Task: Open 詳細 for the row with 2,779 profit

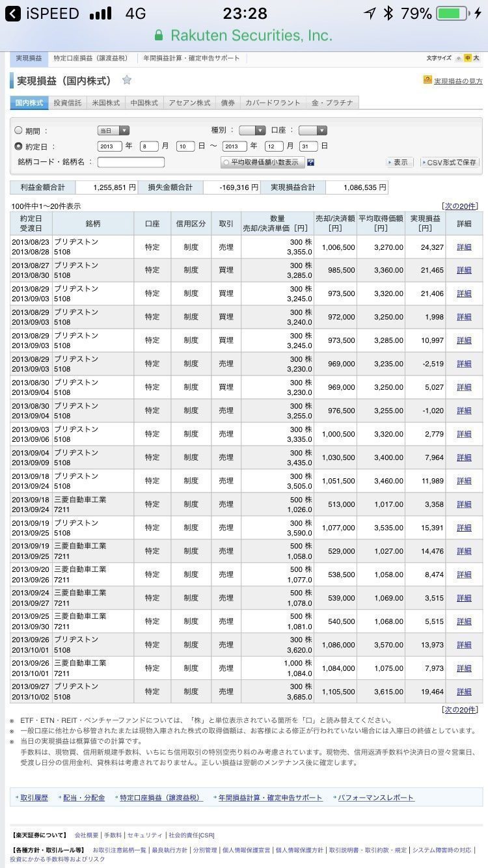Action: (x=464, y=434)
